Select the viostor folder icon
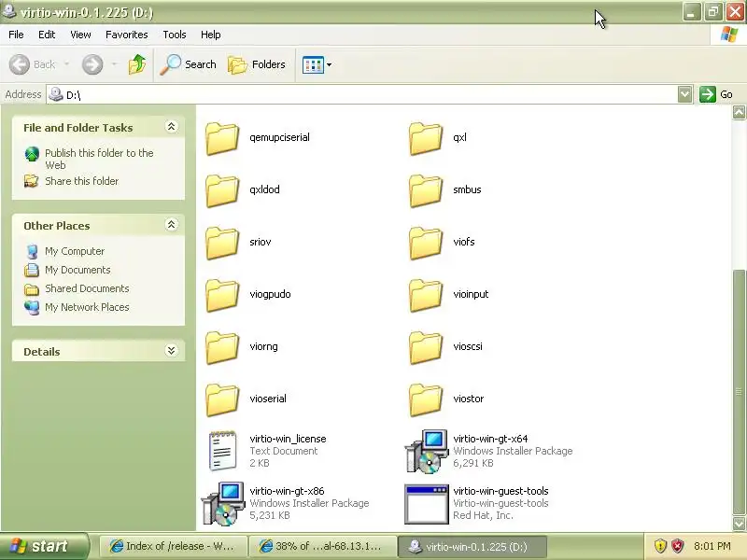747x560 pixels. pyautogui.click(x=426, y=400)
